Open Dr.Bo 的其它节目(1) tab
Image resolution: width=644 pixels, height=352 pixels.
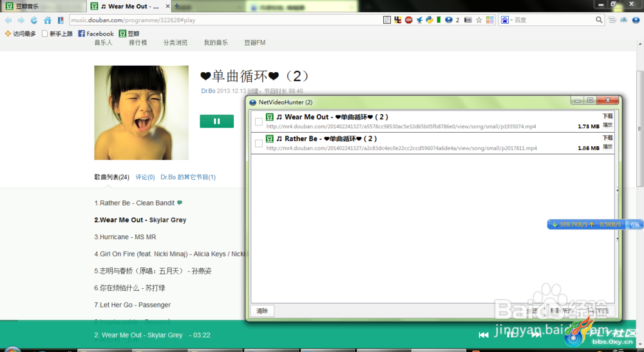[x=188, y=177]
